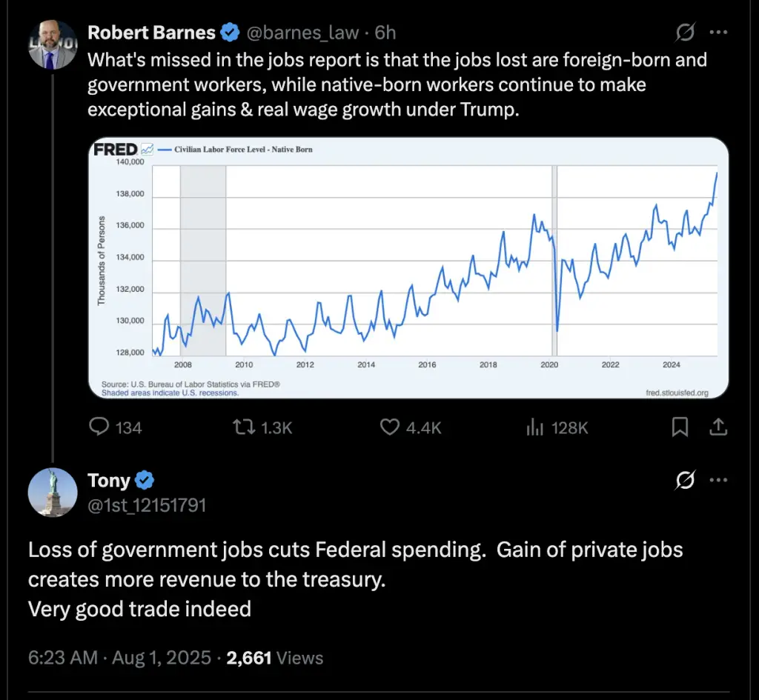Repost the Robert Barnes tweet

click(x=262, y=427)
